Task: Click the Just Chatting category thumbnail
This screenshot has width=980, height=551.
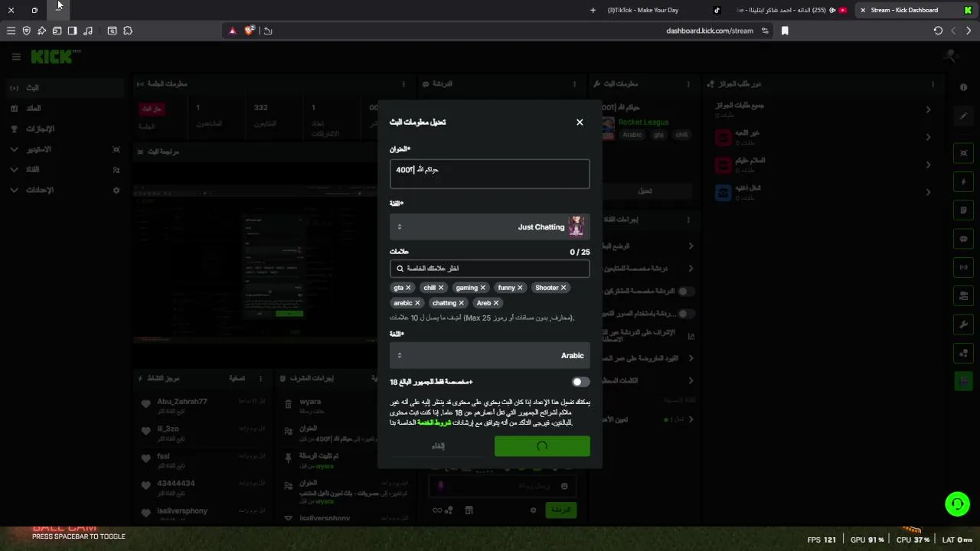Action: tap(576, 227)
